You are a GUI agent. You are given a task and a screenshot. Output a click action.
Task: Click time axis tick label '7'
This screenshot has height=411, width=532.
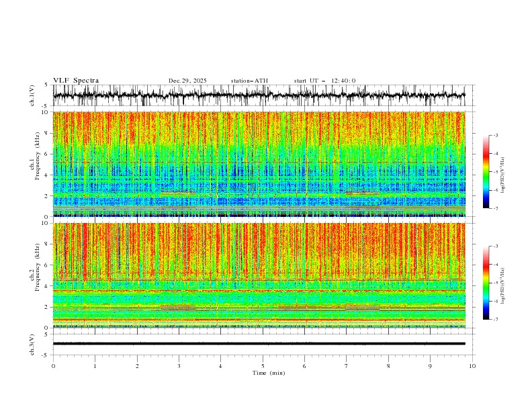click(347, 366)
